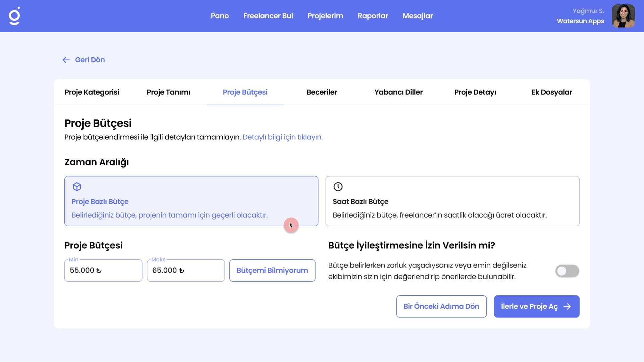644x362 pixels.
Task: Enable the budget improvement toggle
Action: 567,271
